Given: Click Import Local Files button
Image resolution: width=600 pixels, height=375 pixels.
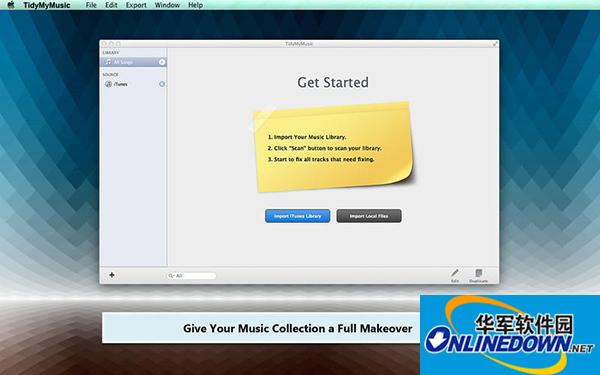Looking at the screenshot, I should 369,216.
